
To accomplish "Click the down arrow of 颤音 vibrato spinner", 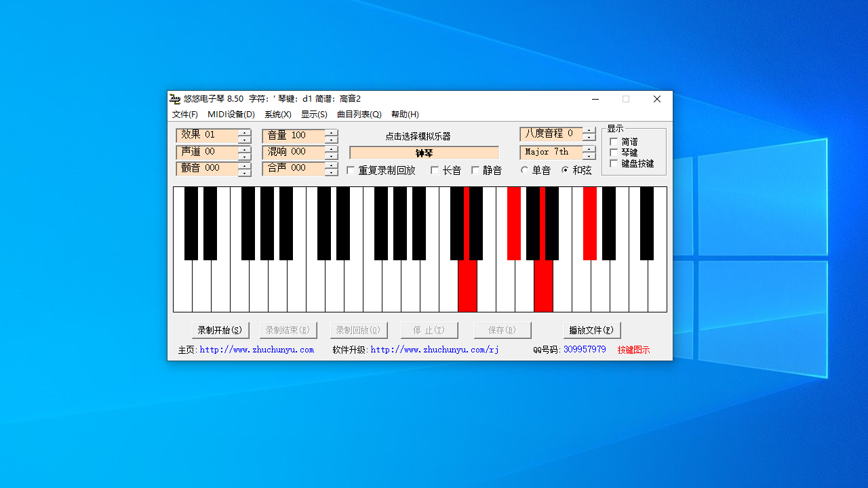I will coord(244,172).
